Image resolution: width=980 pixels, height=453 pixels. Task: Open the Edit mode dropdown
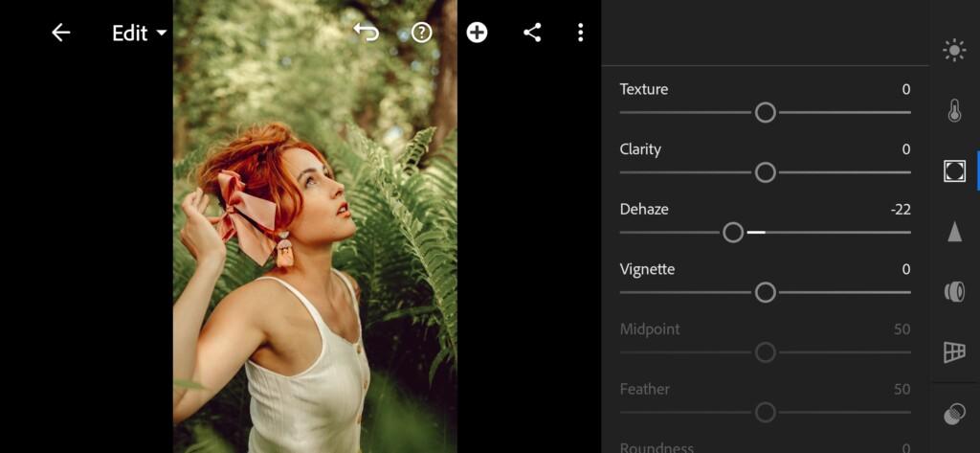pyautogui.click(x=140, y=34)
